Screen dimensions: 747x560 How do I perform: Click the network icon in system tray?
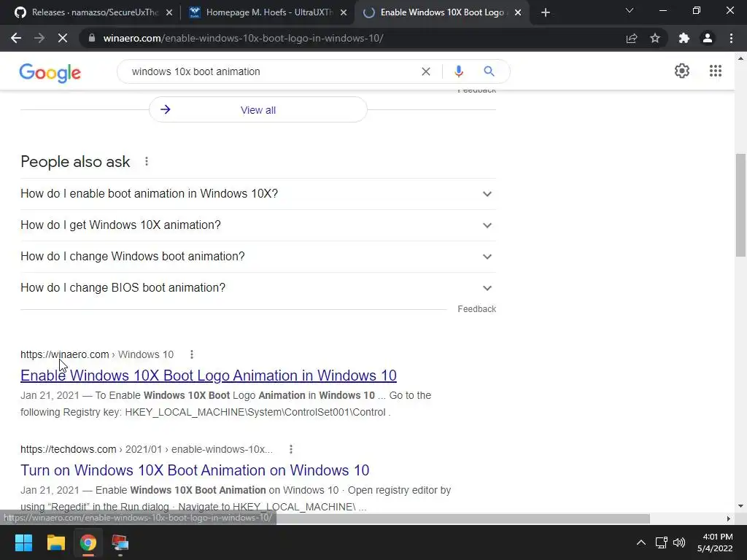(x=661, y=542)
